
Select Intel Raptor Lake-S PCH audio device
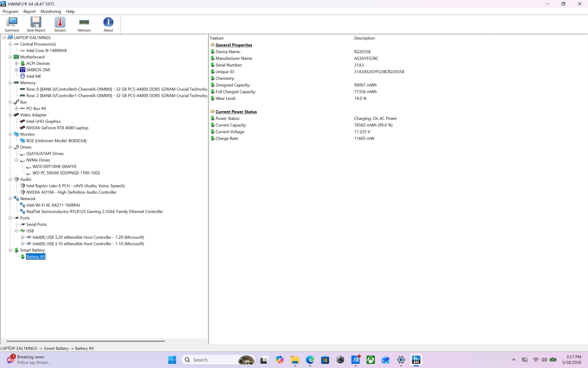[76, 186]
